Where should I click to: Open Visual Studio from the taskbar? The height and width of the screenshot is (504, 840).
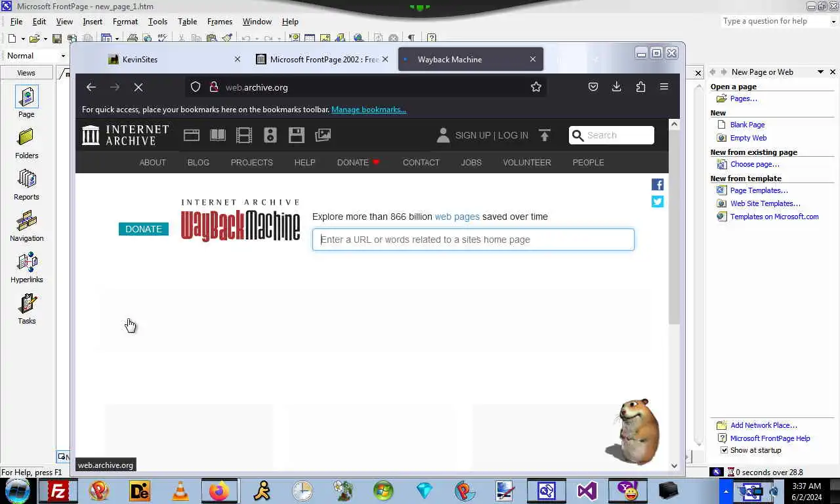(587, 491)
